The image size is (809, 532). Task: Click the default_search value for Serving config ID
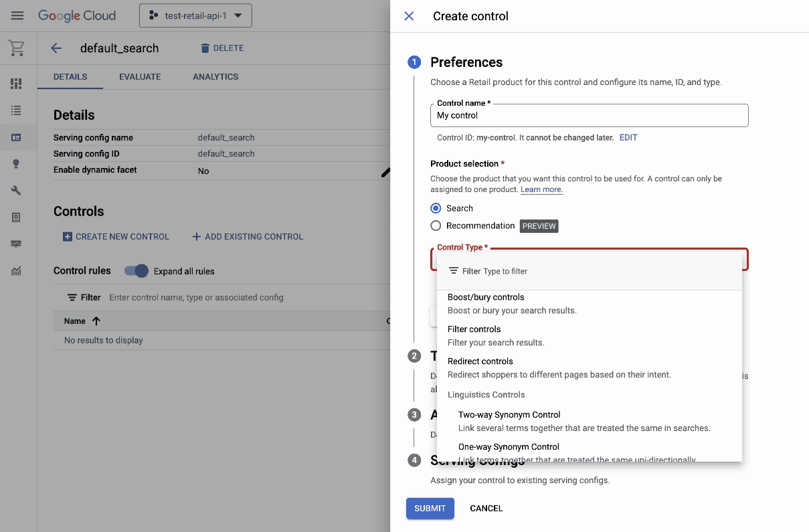click(226, 154)
